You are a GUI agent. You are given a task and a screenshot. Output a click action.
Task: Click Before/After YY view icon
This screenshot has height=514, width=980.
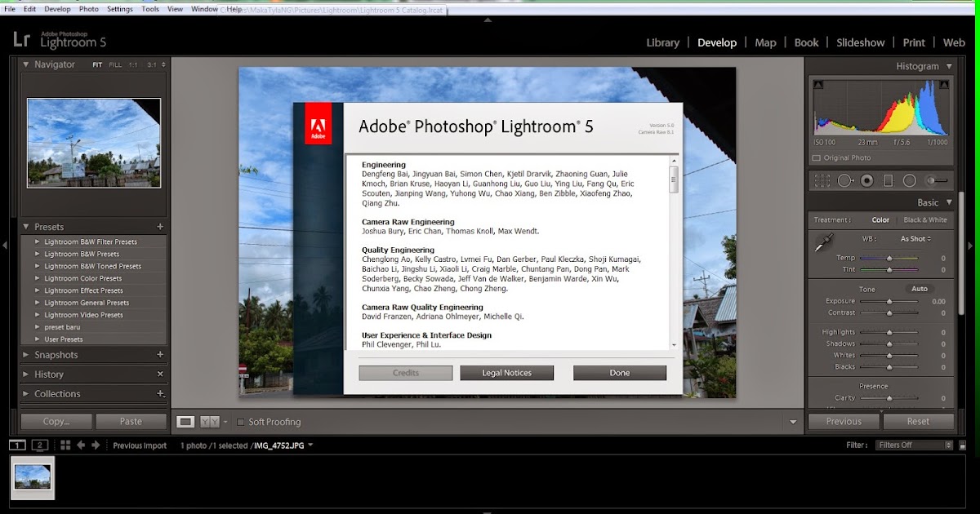210,422
